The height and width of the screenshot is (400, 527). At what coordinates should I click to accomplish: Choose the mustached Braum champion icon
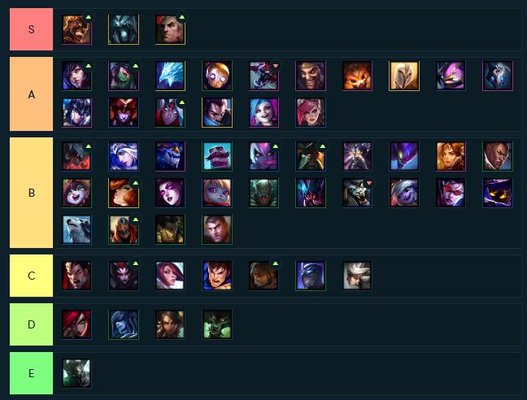click(x=217, y=156)
